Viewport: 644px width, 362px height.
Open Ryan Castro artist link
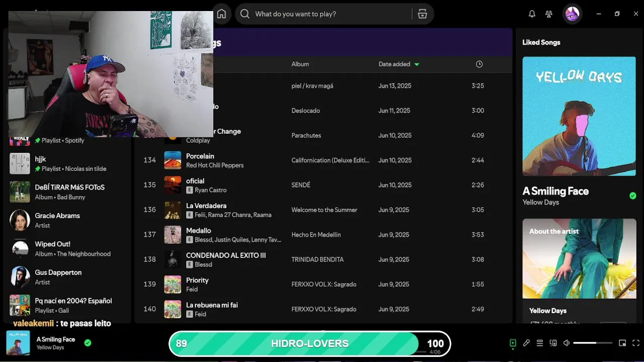[x=211, y=190]
